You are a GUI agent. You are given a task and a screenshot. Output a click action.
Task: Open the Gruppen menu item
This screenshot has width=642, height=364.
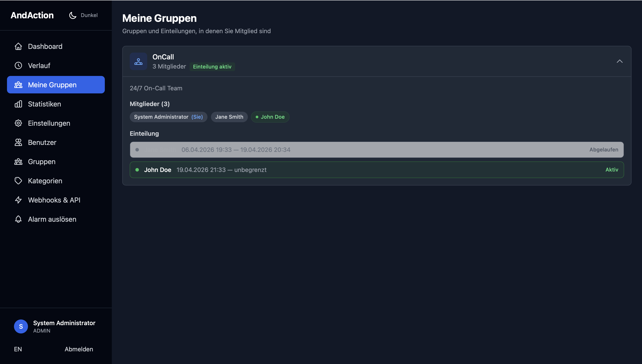[41, 162]
